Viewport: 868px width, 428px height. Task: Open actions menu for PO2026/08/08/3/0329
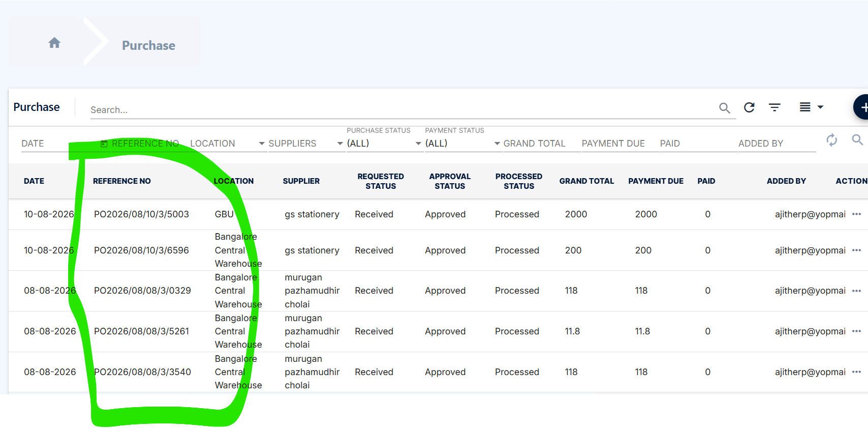[857, 291]
